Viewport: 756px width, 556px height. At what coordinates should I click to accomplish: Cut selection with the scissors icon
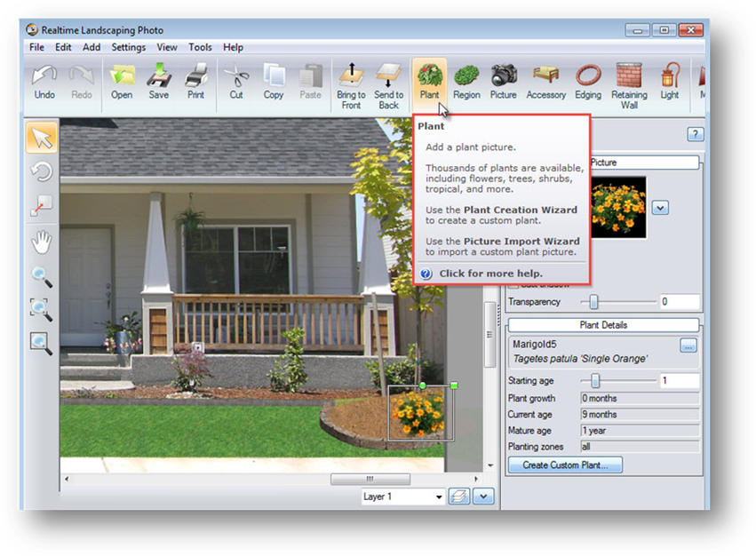[x=236, y=82]
